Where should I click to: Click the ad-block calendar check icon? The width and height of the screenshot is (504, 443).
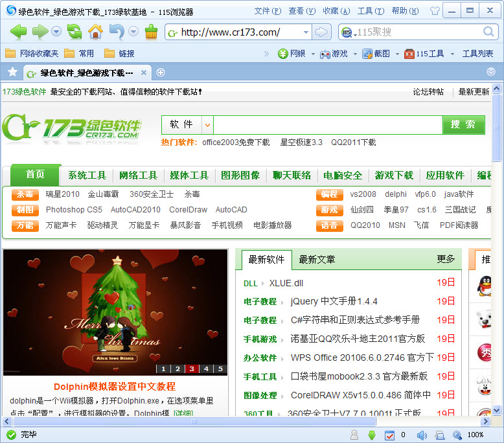point(389,435)
